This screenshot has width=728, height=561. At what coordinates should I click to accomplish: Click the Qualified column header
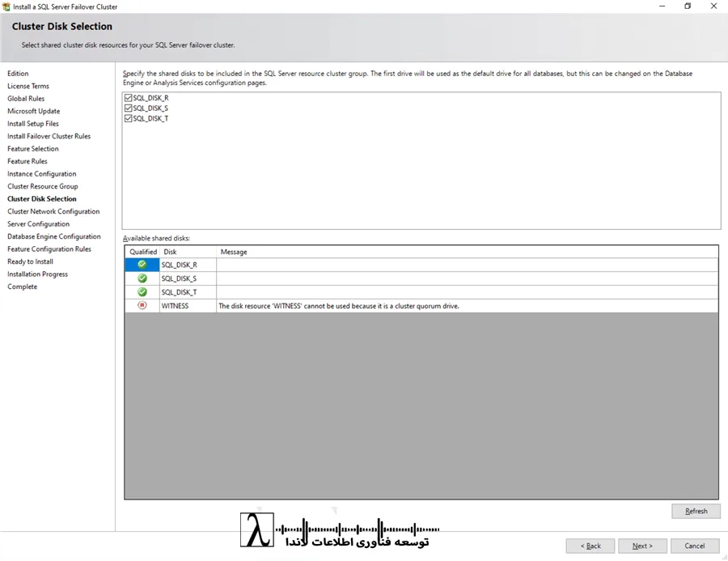(143, 252)
